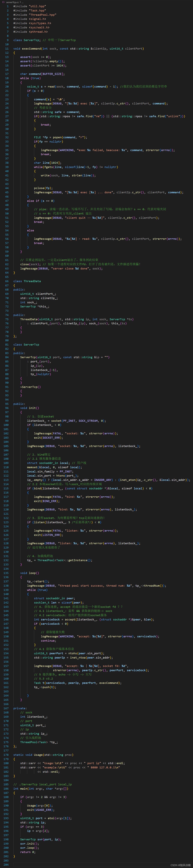Click line number 66 in the gutter
Image resolution: width=193 pixels, height=868 pixels.
coord(7,281)
